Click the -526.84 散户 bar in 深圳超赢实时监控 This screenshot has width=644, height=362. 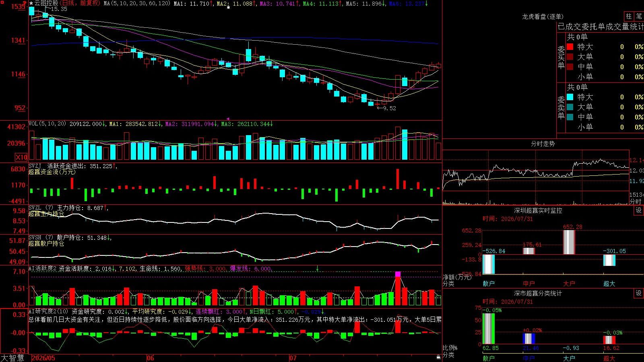[x=489, y=264]
